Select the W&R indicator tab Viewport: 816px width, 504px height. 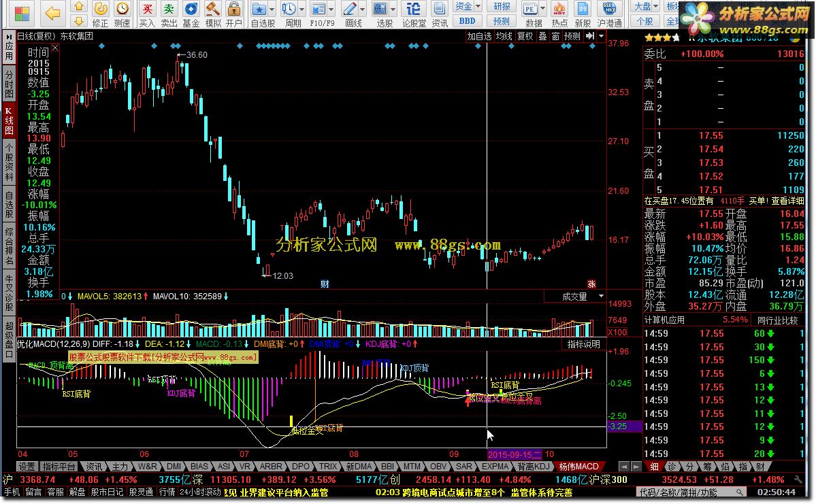(x=147, y=467)
